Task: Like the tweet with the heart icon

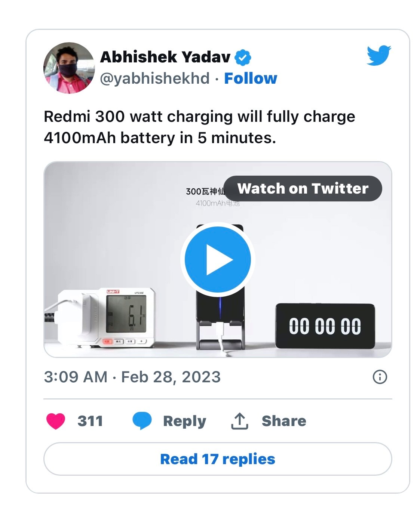Action: 56,421
